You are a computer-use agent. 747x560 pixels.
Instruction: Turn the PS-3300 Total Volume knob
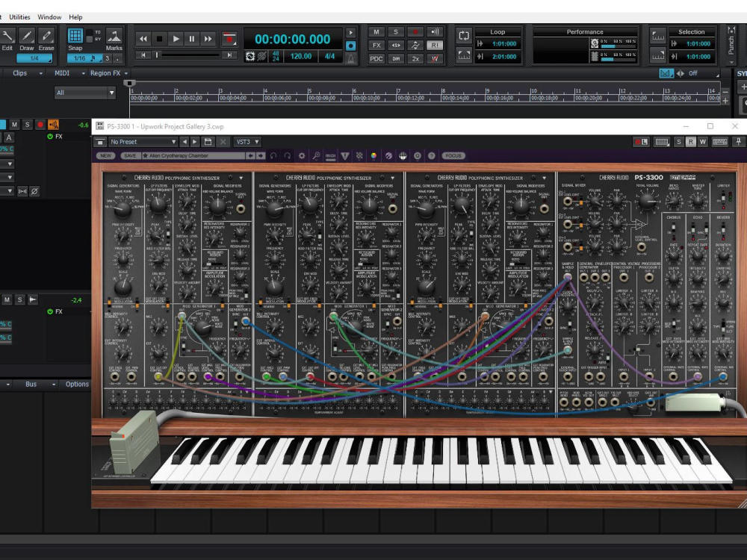647,200
